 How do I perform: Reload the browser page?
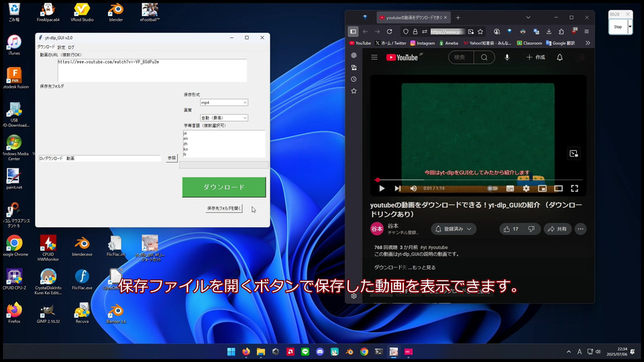point(389,32)
